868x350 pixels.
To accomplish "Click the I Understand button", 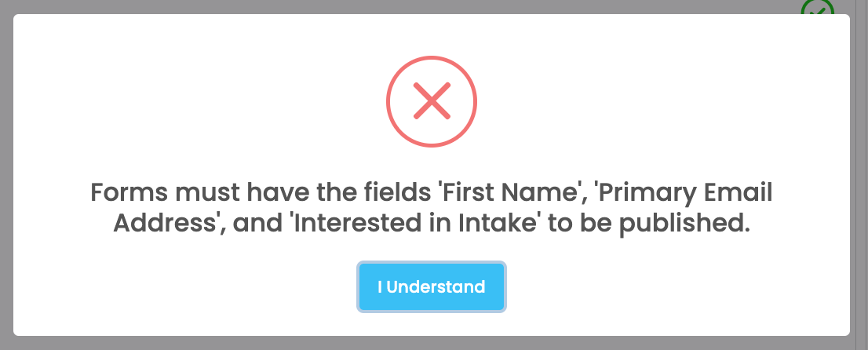I will 431,287.
